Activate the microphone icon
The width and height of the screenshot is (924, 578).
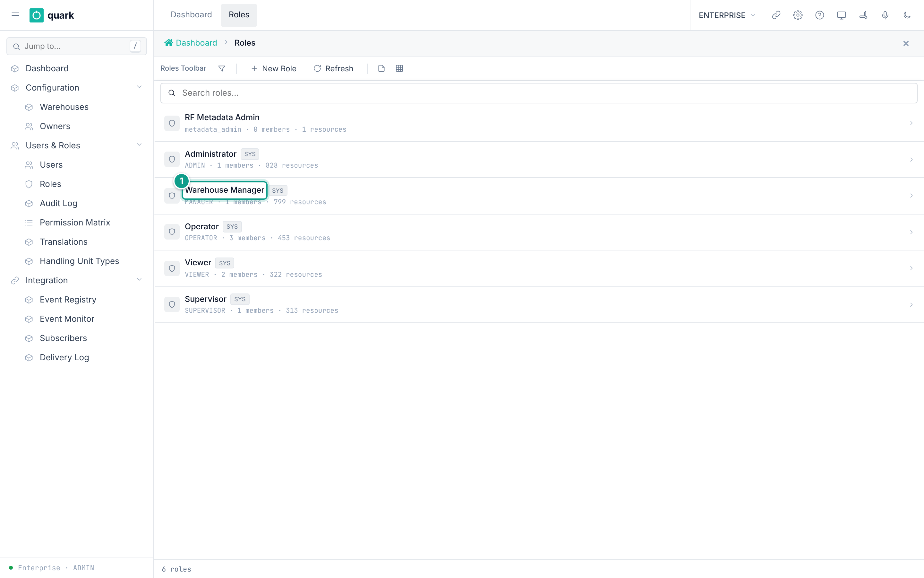885,15
